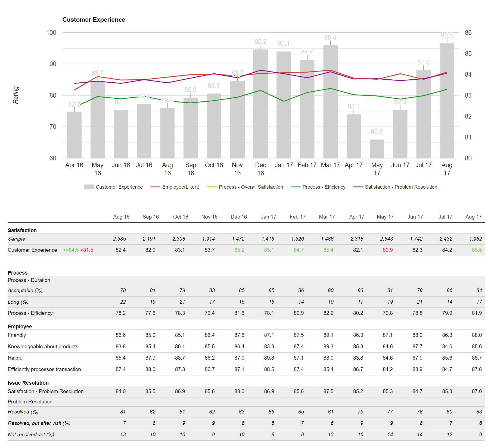The image size is (488, 448).
Task: Click the Jun 17 x-axis label
Action: (400, 165)
